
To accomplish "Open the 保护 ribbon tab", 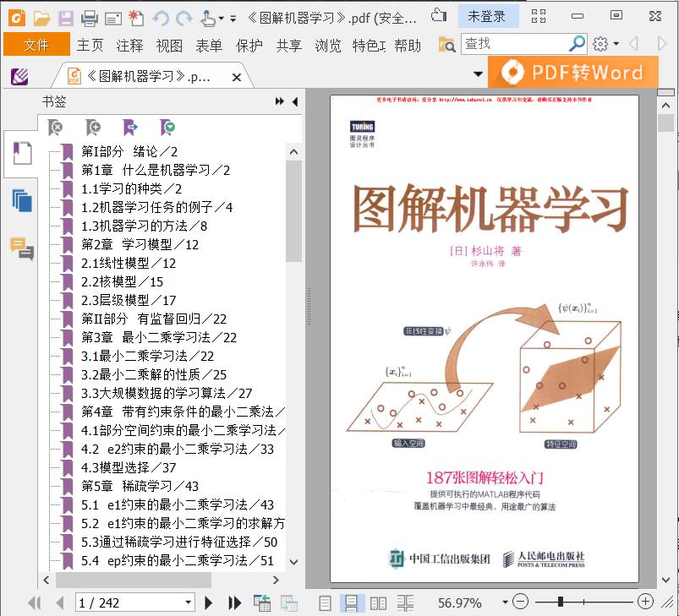I will pyautogui.click(x=249, y=45).
